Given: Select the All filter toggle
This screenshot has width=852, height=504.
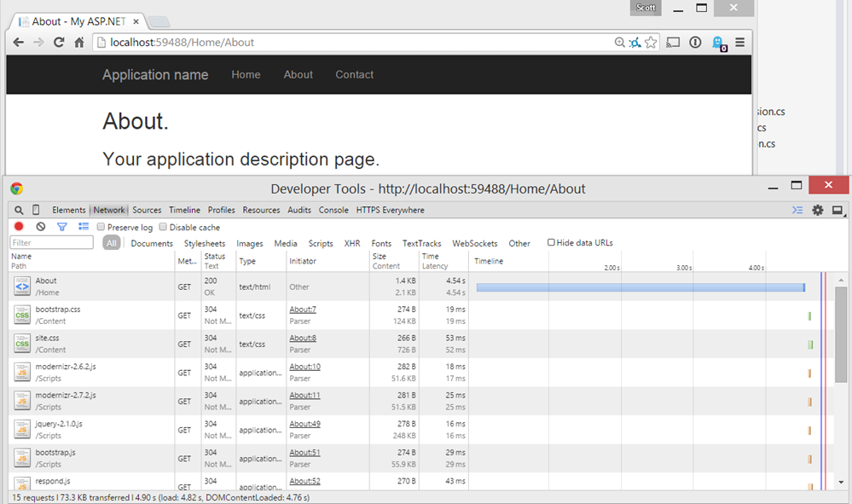Looking at the screenshot, I should pyautogui.click(x=112, y=243).
